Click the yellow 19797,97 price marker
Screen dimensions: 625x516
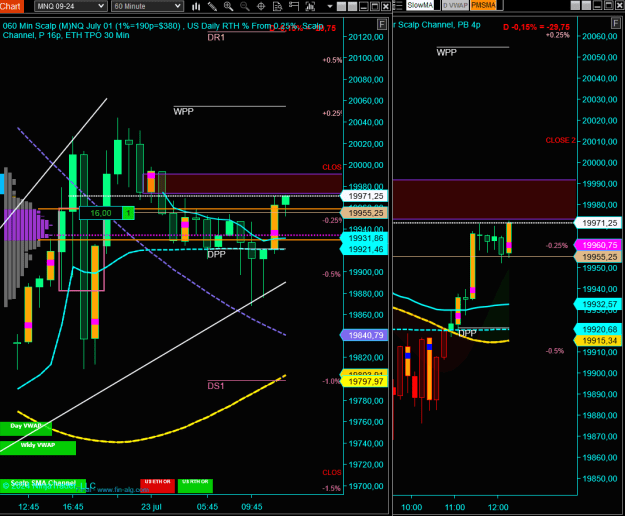pos(364,382)
